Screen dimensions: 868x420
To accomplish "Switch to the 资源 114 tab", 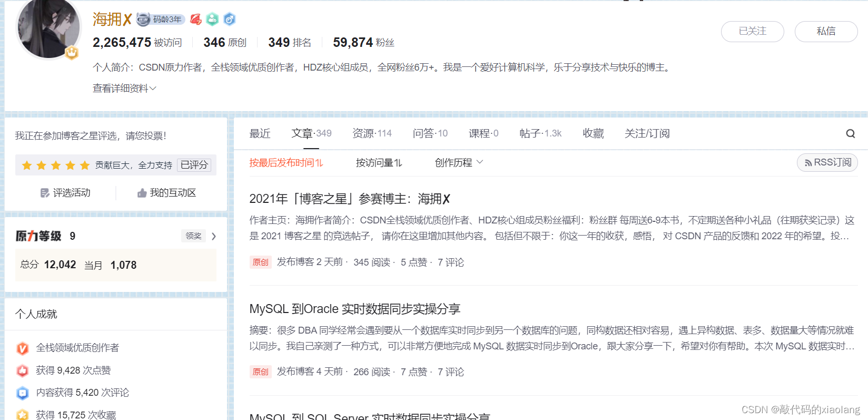I will point(372,133).
